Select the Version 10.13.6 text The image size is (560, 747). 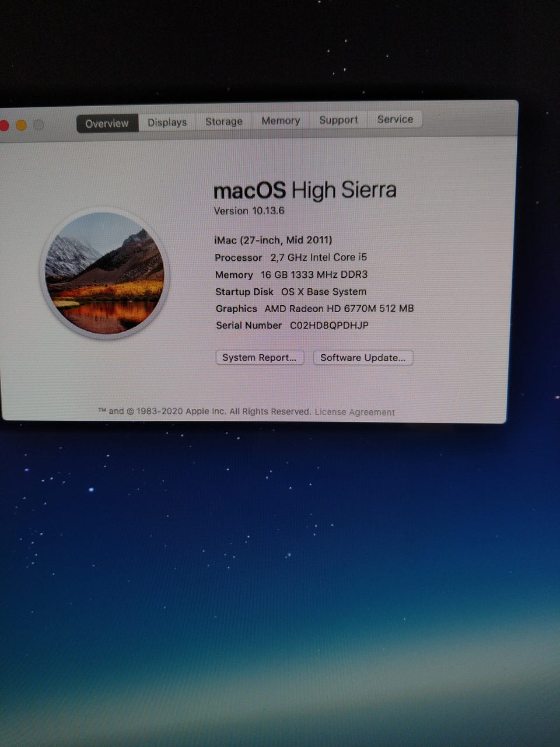(x=249, y=211)
